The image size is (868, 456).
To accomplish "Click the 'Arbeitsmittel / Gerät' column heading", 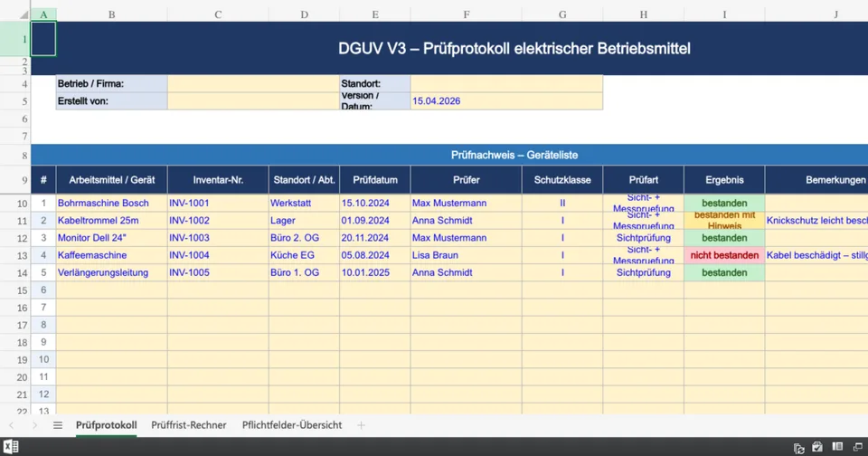I will 112,180.
